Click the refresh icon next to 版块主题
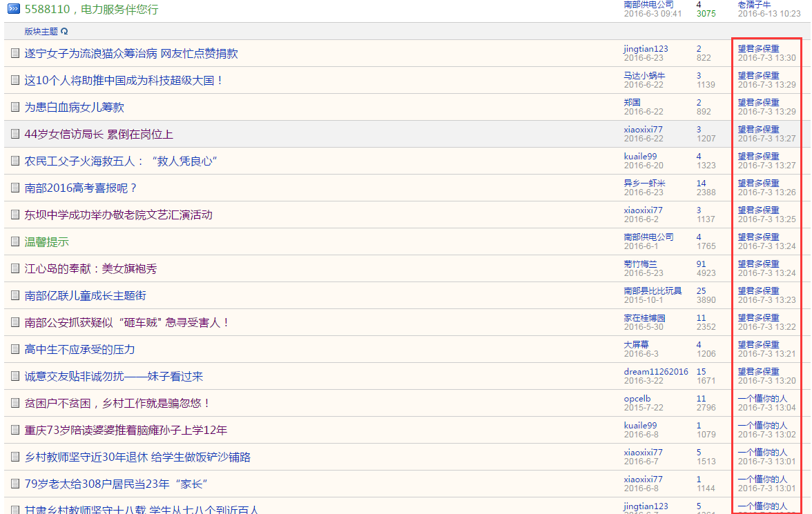 64,32
